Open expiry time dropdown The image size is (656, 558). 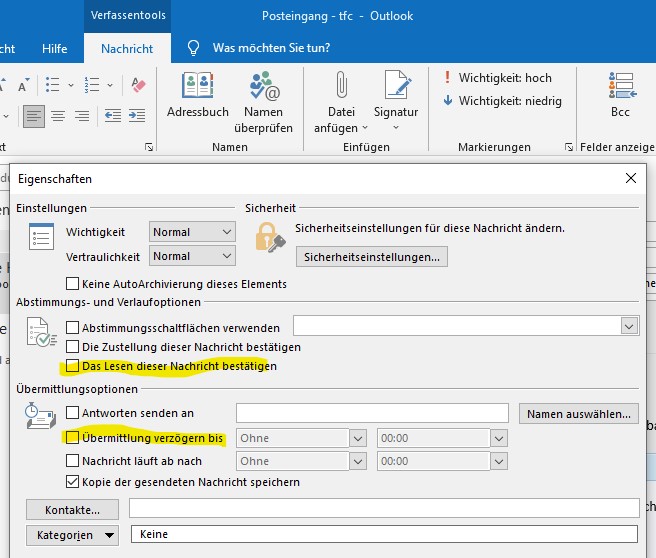(x=499, y=461)
